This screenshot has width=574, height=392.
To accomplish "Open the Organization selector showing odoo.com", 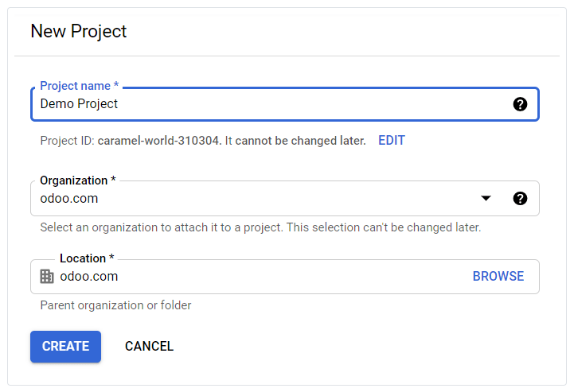I will [x=284, y=199].
